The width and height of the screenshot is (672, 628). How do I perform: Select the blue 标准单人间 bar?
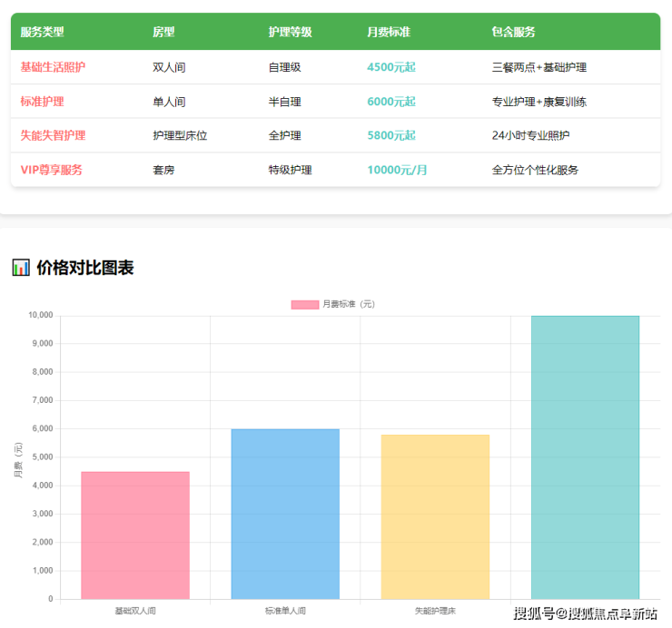tap(285, 514)
